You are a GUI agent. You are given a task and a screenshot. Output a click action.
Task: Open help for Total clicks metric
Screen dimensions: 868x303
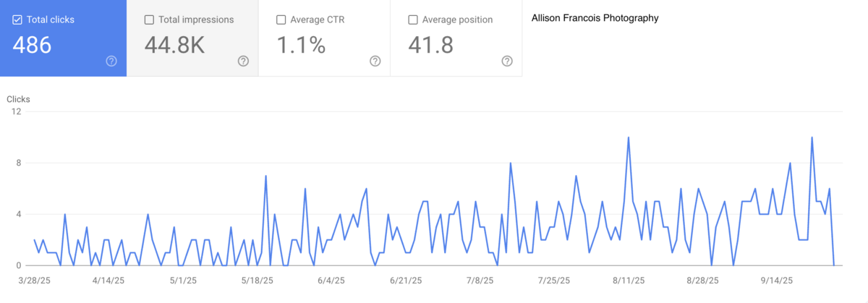click(x=111, y=61)
